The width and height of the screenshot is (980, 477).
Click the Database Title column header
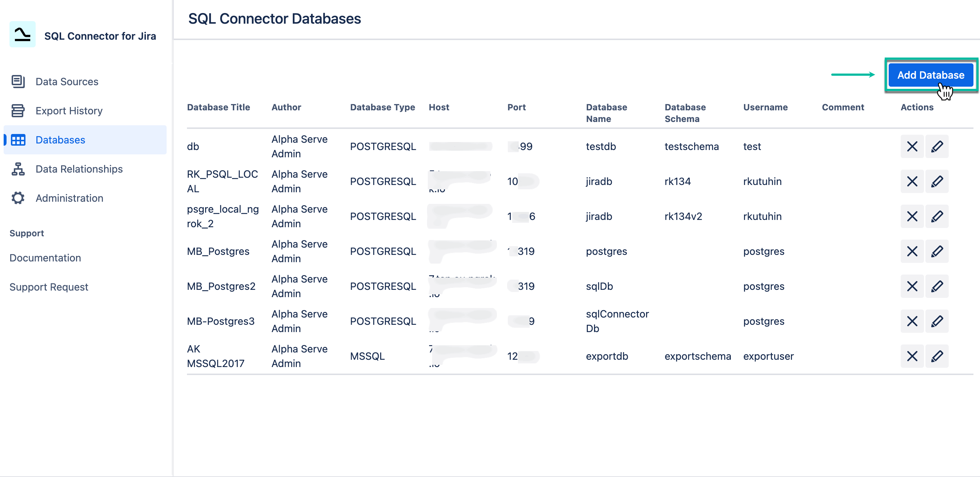(x=218, y=107)
